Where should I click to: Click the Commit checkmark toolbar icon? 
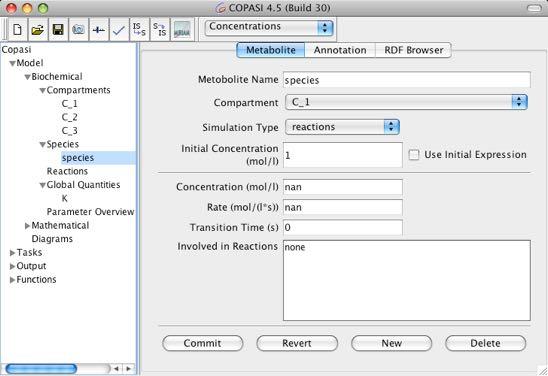pyautogui.click(x=119, y=30)
